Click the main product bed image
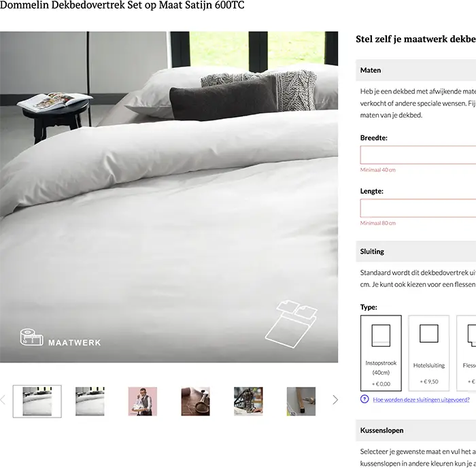Image resolution: width=476 pixels, height=476 pixels. [169, 197]
